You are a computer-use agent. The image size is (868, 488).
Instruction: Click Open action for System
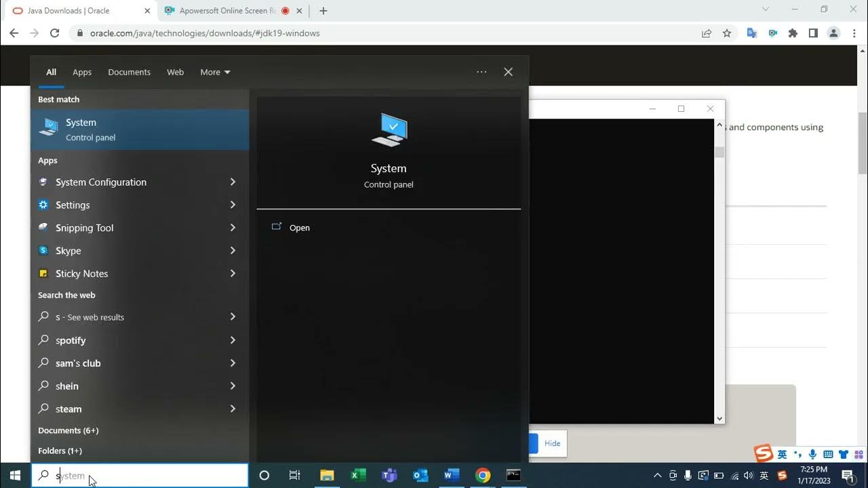pos(299,228)
